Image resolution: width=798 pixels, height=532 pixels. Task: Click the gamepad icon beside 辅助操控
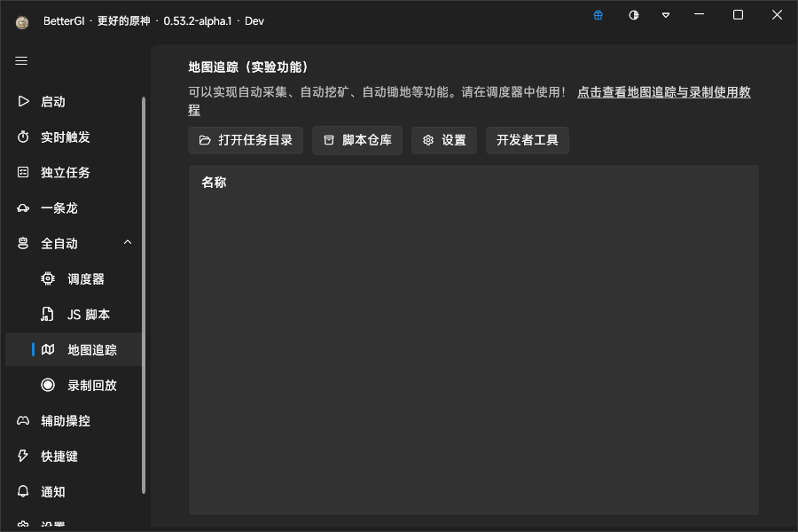[x=23, y=420]
